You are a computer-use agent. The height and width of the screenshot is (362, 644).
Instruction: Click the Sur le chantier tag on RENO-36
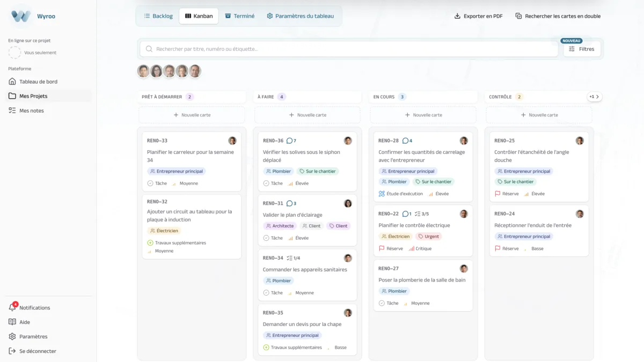317,171
